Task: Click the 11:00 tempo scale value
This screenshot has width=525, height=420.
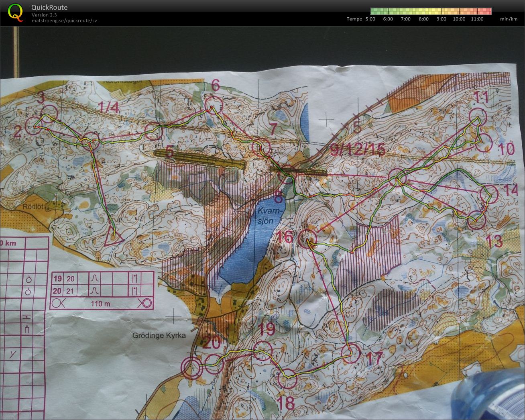Action: click(477, 19)
